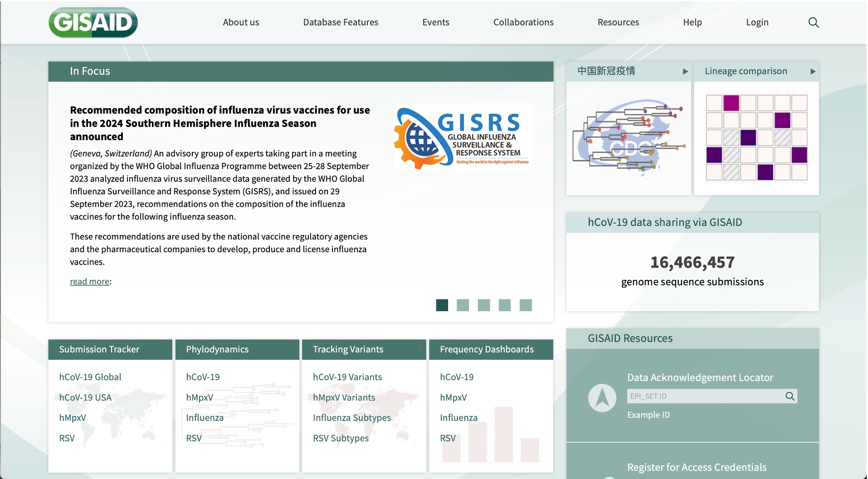Click the GISAID logo
Screen dimensions: 868x479
[x=93, y=22]
